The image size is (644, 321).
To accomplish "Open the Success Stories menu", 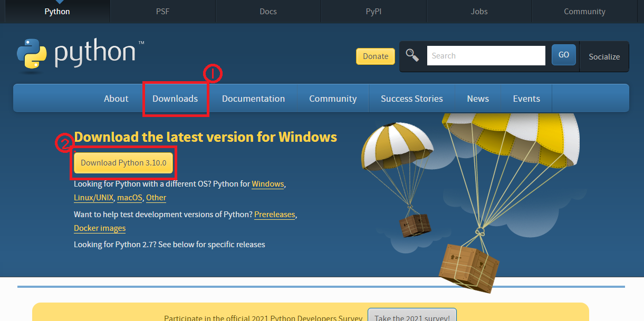I will [x=412, y=99].
